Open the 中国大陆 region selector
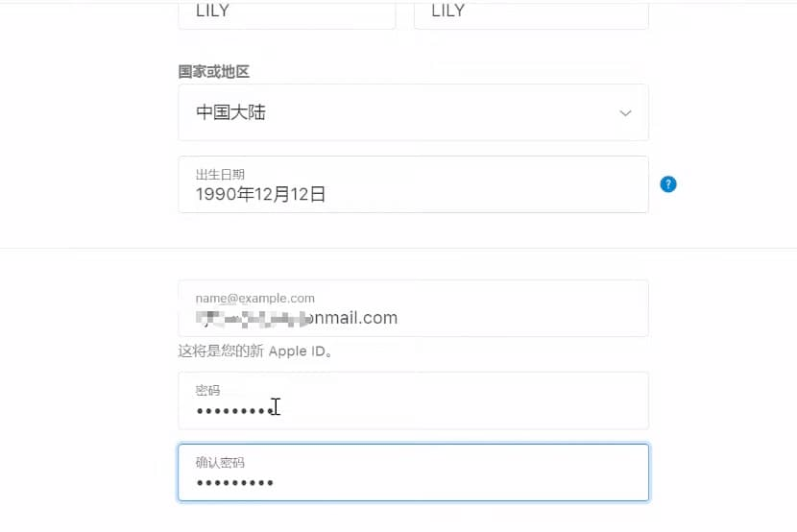797x532 pixels. [413, 112]
